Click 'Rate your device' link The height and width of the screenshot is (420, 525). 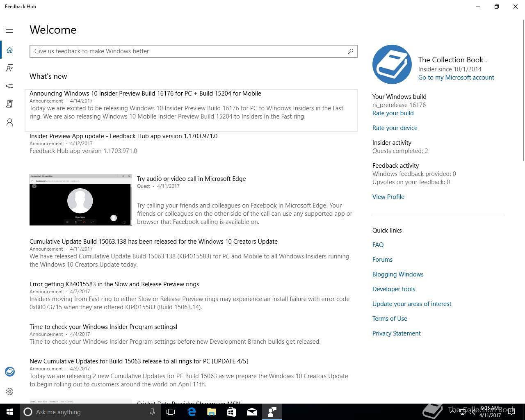395,128
